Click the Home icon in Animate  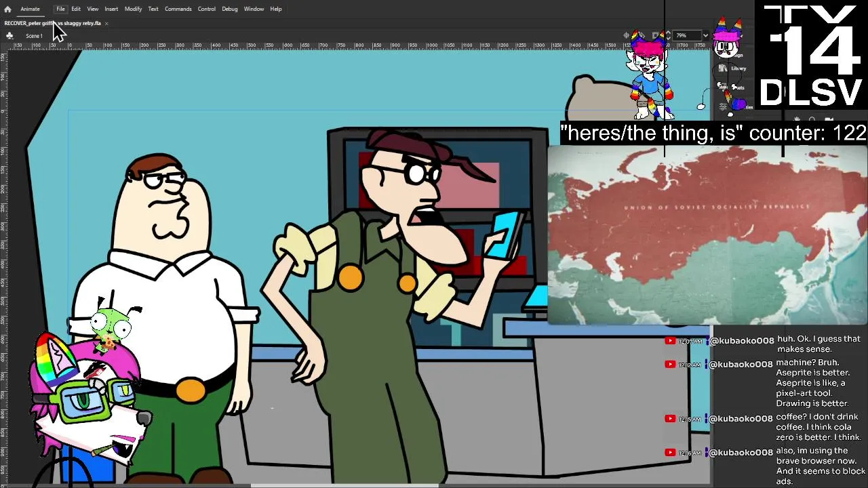point(7,9)
